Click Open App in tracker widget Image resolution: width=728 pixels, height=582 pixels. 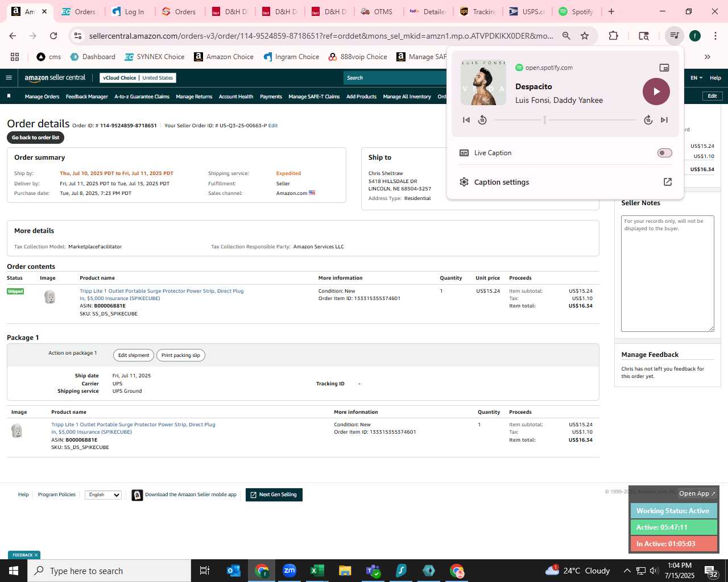697,493
